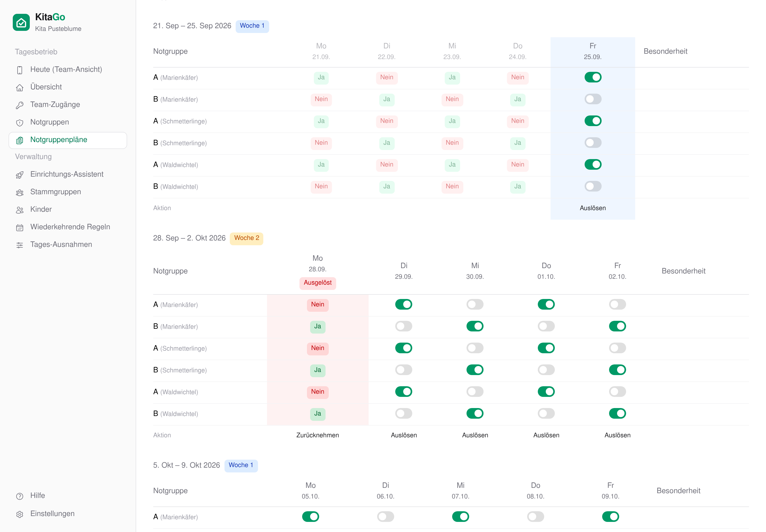The width and height of the screenshot is (766, 532).
Task: Click the people icon beside Kinder
Action: [20, 210]
